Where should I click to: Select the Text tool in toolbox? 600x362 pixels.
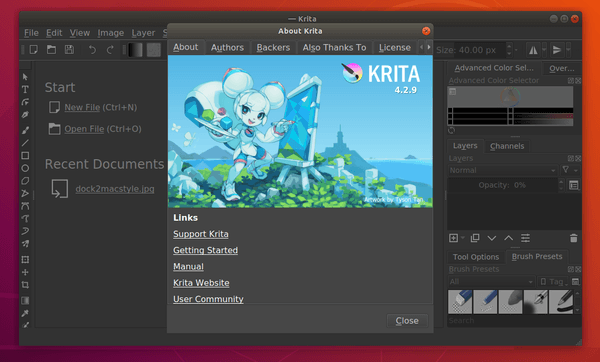tap(25, 90)
